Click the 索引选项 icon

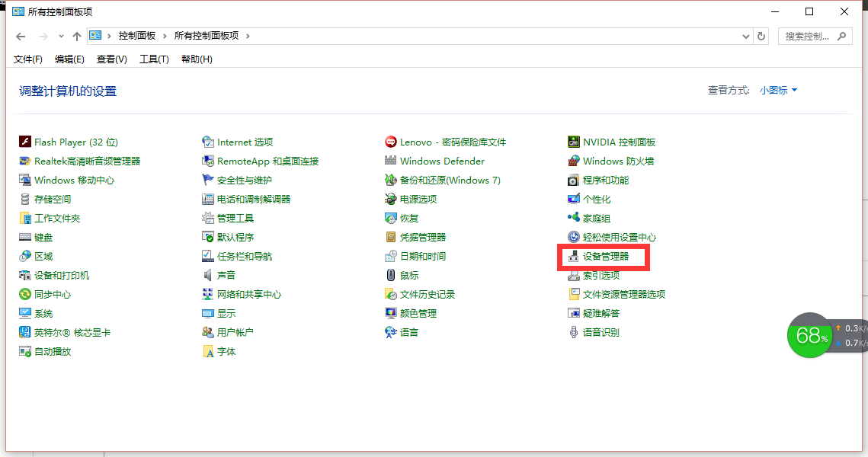pos(574,275)
